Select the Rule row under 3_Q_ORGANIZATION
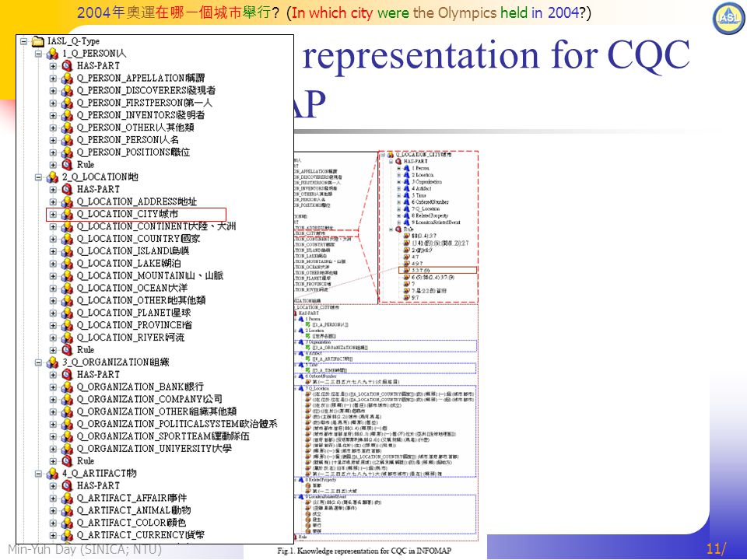Screen dimensions: 747x560 point(72,461)
